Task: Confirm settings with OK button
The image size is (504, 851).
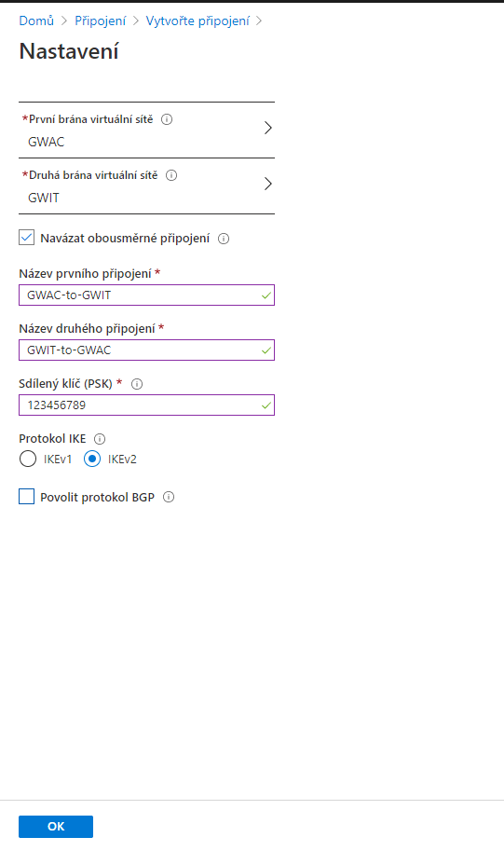Action: tap(56, 827)
